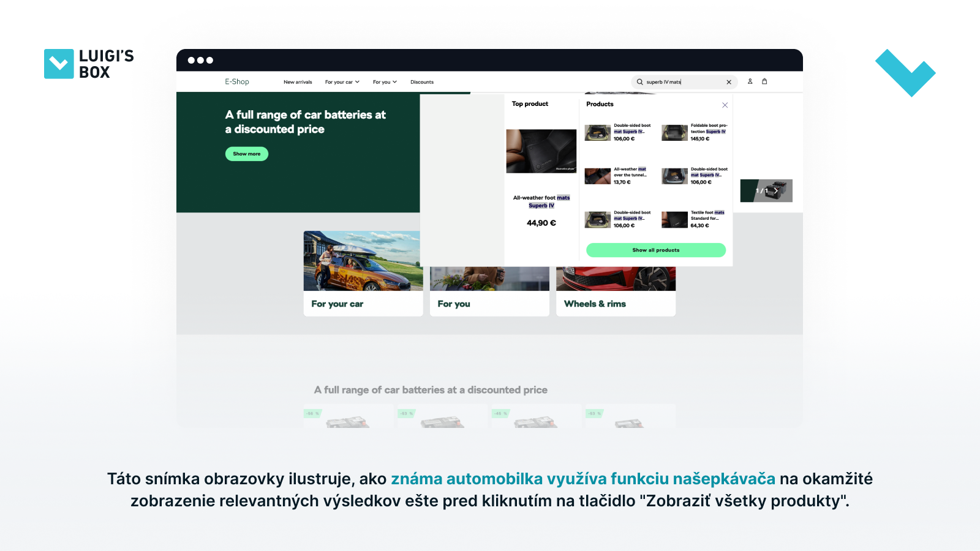This screenshot has width=980, height=551.
Task: Click the 13,70 € price text
Action: [x=622, y=182]
